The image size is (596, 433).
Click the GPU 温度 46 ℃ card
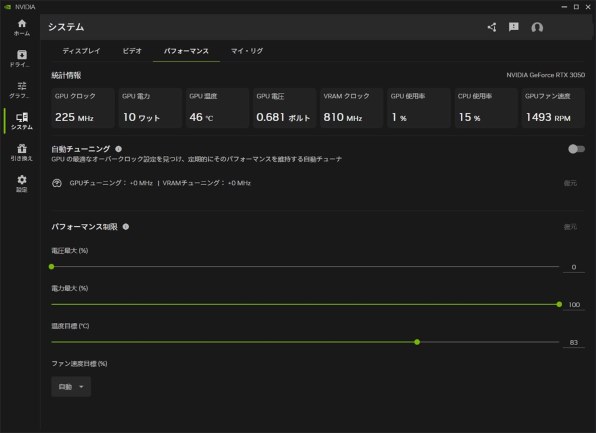217,108
